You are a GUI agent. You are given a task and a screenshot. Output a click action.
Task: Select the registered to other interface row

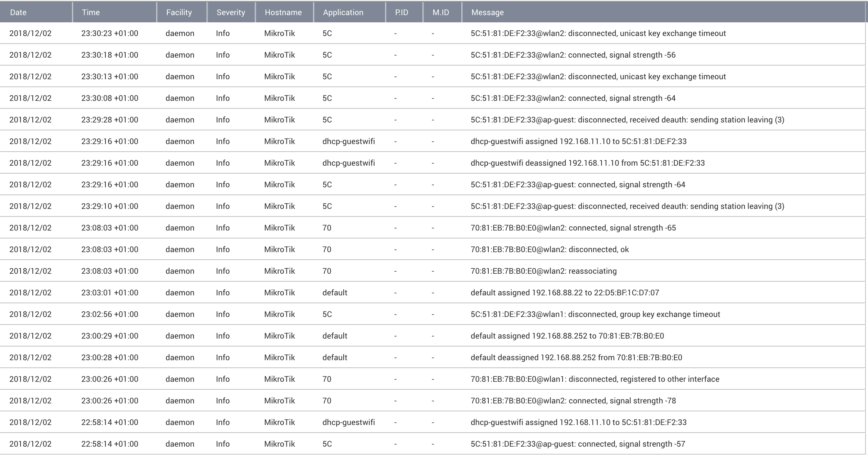point(433,379)
